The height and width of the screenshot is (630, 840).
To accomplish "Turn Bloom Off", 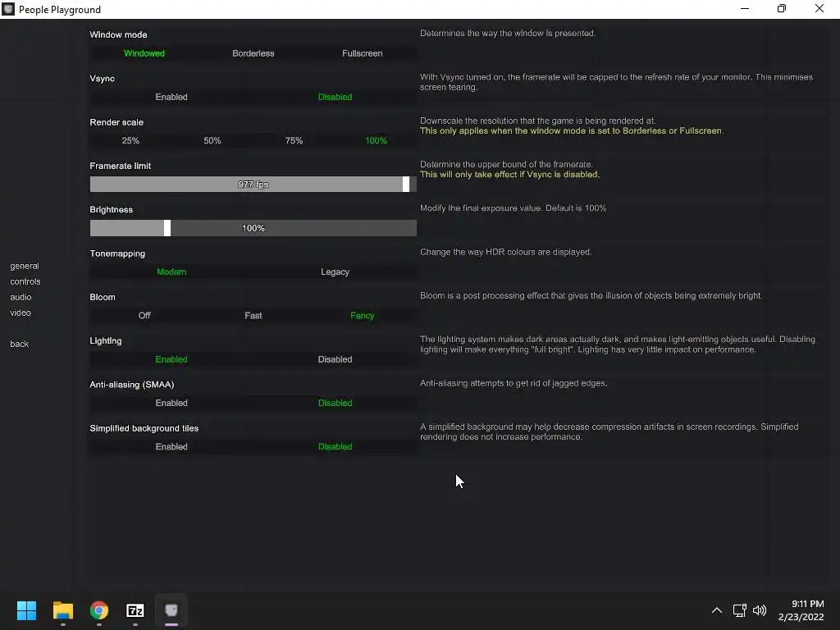I will 144,316.
